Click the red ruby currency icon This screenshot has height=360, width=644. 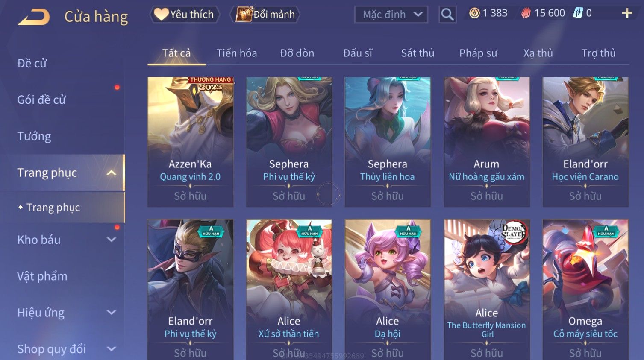pyautogui.click(x=526, y=13)
